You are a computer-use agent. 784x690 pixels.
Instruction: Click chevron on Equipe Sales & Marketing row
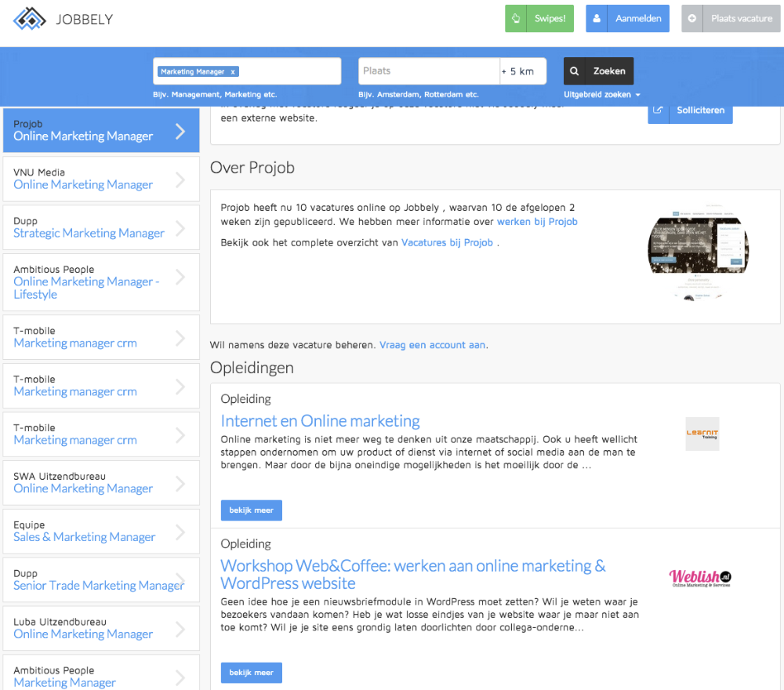(180, 532)
